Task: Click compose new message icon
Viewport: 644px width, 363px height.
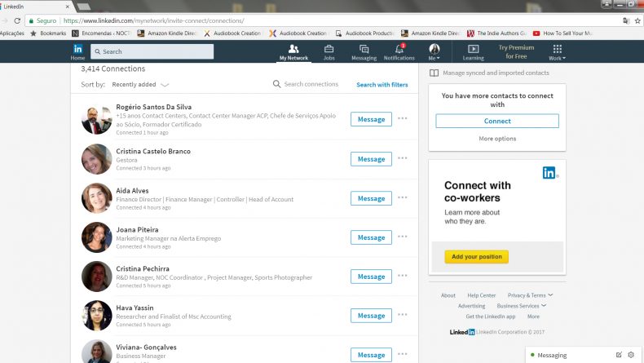Action: click(x=619, y=354)
